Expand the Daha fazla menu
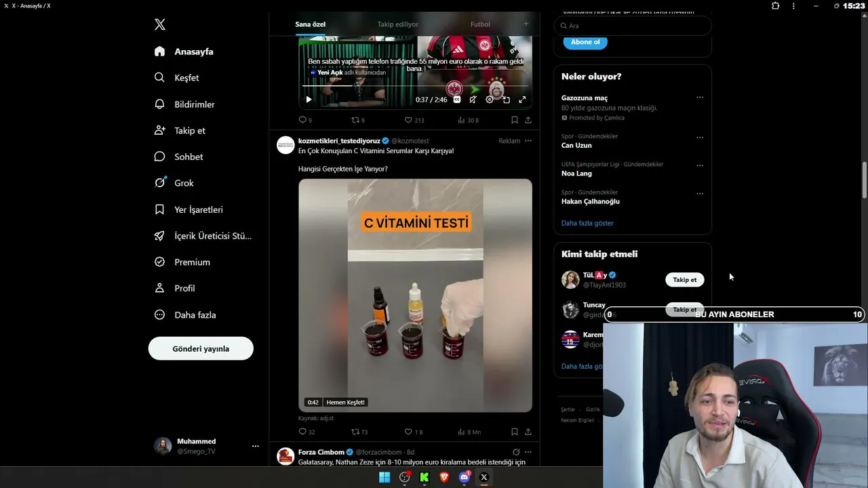Viewport: 868px width, 488px height. click(185, 314)
